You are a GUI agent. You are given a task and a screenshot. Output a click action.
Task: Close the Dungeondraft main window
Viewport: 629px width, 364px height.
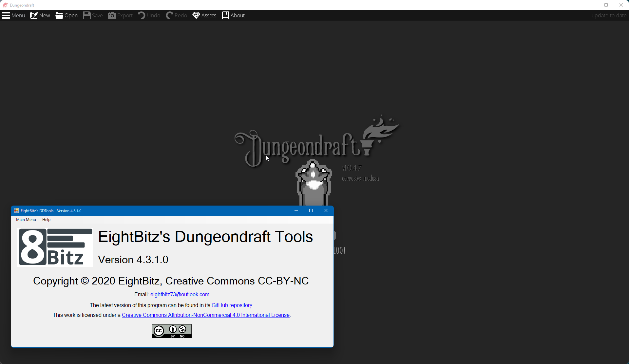coord(621,5)
